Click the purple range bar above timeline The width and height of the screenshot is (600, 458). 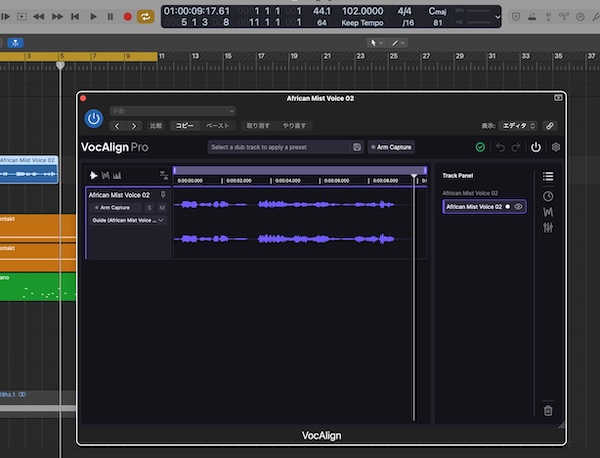point(300,171)
